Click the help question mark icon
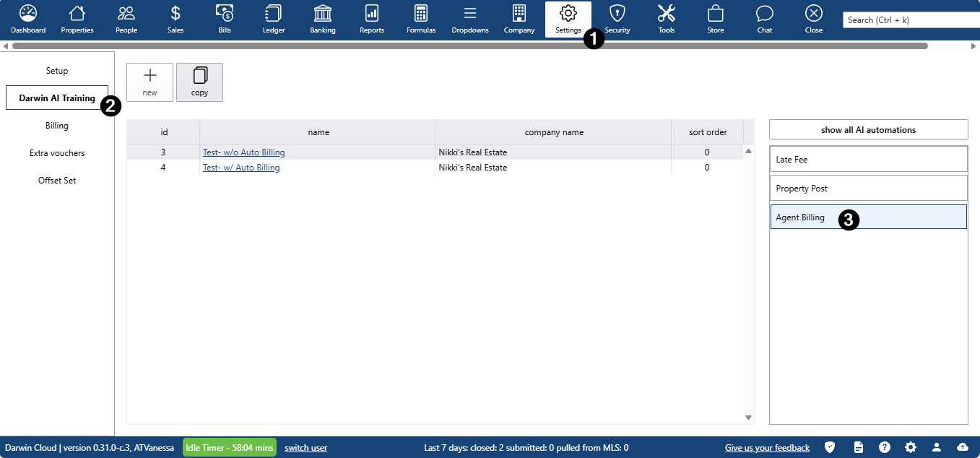980x458 pixels. (884, 447)
